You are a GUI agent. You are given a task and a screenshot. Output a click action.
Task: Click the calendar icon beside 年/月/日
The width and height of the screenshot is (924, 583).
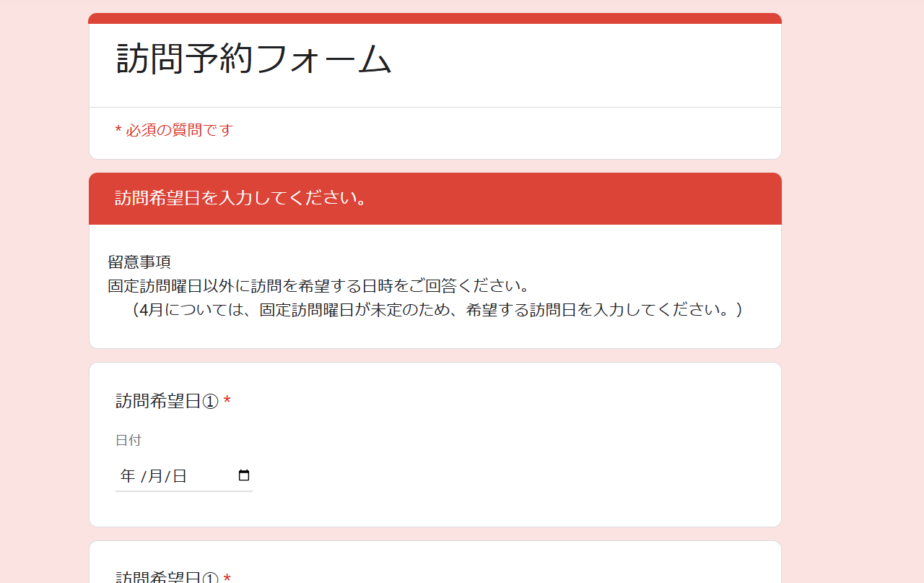tap(244, 475)
